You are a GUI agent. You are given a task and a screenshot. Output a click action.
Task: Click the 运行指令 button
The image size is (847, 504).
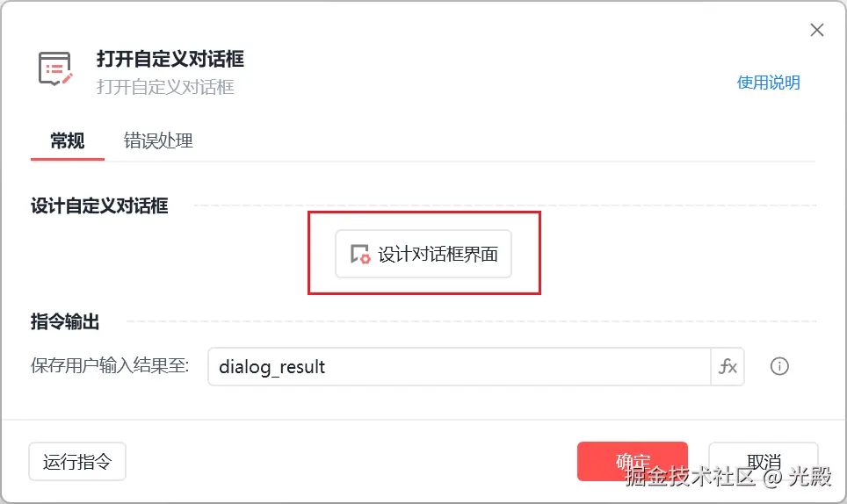[x=77, y=462]
